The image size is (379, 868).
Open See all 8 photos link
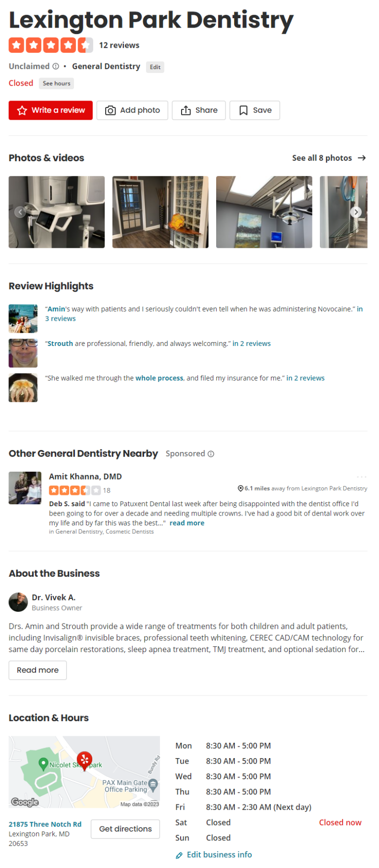click(x=329, y=158)
